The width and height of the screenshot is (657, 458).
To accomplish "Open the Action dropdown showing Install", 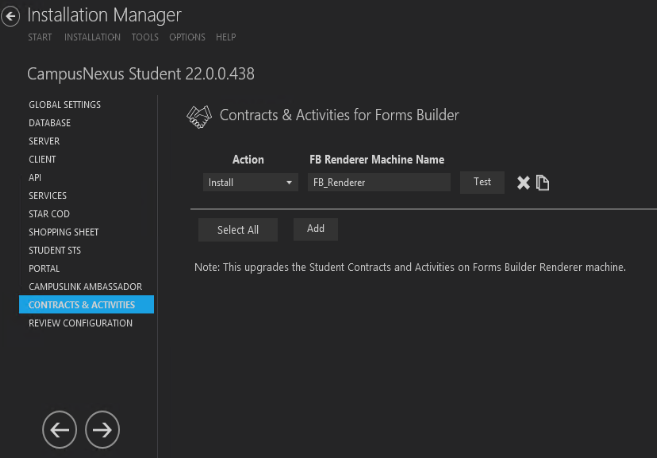I will (249, 183).
